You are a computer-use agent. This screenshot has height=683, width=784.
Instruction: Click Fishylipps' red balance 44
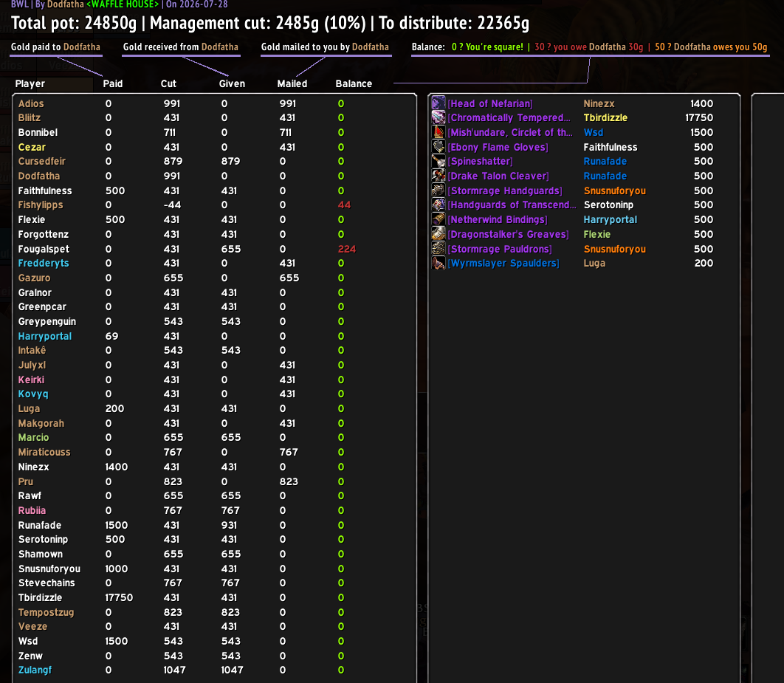pos(344,205)
